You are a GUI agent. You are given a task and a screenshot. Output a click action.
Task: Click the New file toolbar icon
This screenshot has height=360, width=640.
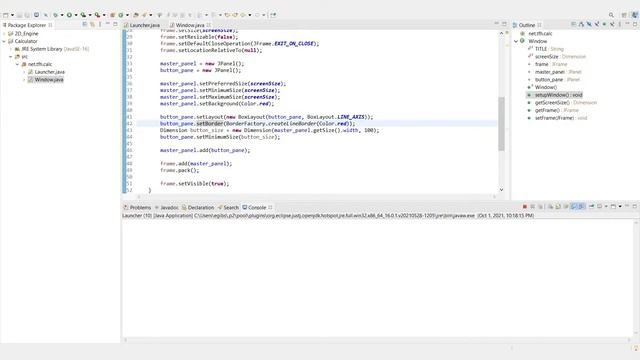click(6, 15)
